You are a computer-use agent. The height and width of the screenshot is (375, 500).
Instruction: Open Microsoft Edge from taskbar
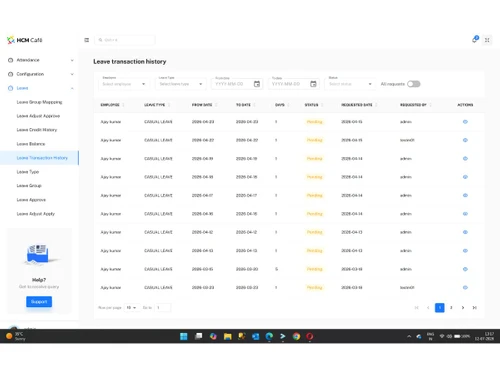(269, 336)
